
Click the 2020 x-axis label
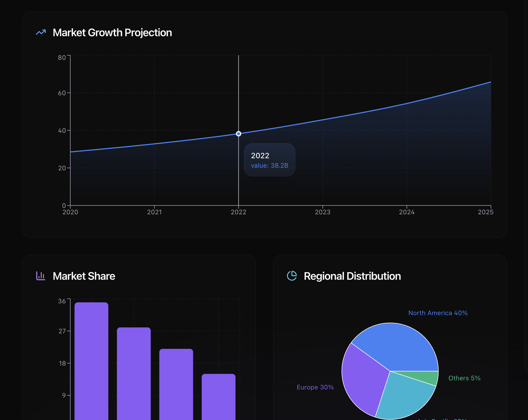tap(70, 212)
